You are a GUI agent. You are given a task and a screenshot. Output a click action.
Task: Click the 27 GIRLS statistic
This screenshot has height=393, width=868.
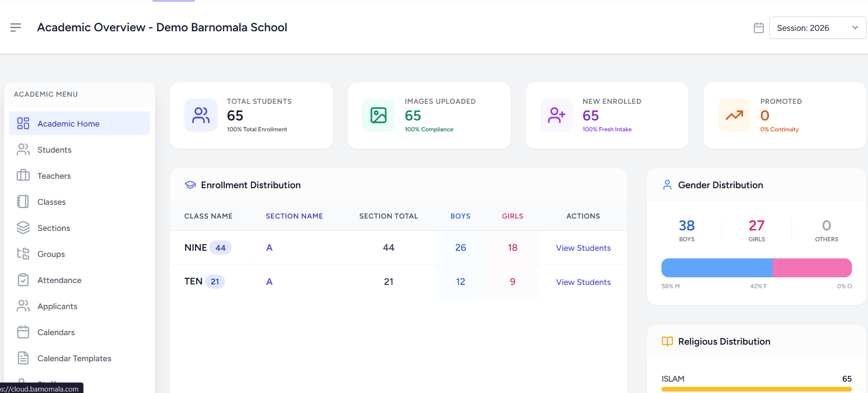coord(757,230)
